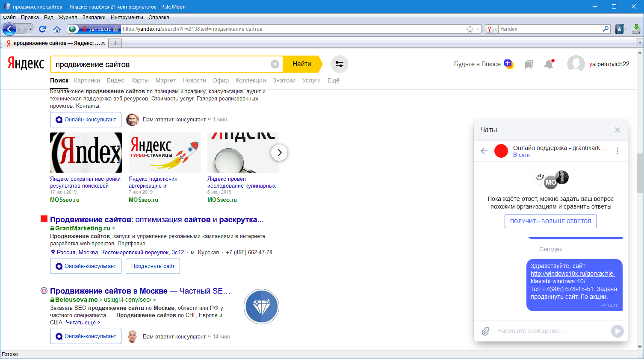Open the "Яндекс сократил настройки" news thumbnail
644x359 pixels.
(x=86, y=153)
